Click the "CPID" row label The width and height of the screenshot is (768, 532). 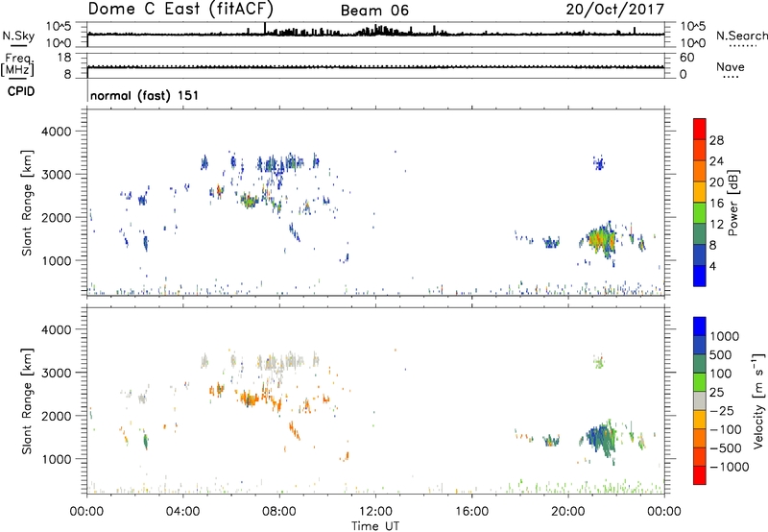pos(21,91)
